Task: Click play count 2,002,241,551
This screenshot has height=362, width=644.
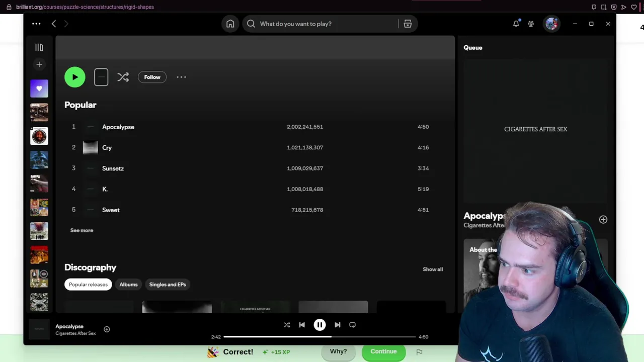Action: 305,127
